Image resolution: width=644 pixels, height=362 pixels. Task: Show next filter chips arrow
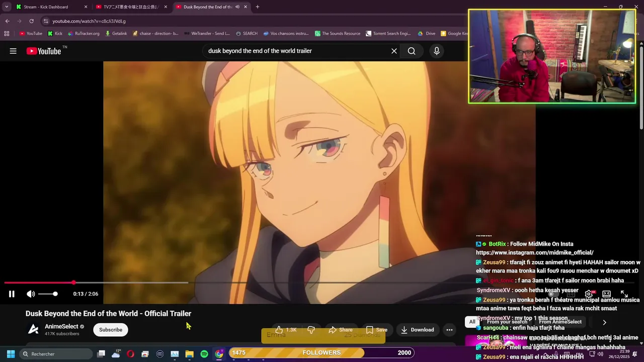(604, 322)
